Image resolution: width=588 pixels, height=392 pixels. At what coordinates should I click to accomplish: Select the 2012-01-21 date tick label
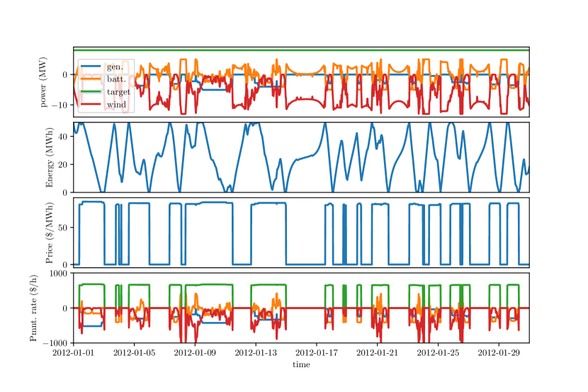click(x=378, y=352)
